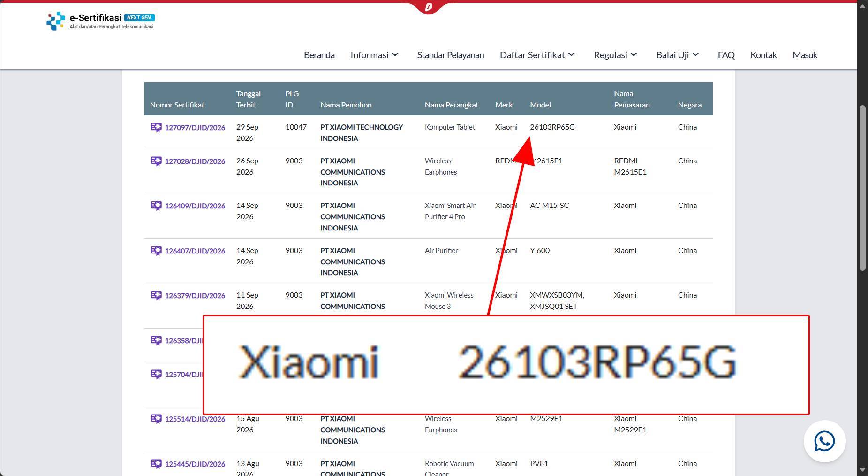
Task: Open certificate icon for 127097/DJID/2026
Action: (x=156, y=127)
